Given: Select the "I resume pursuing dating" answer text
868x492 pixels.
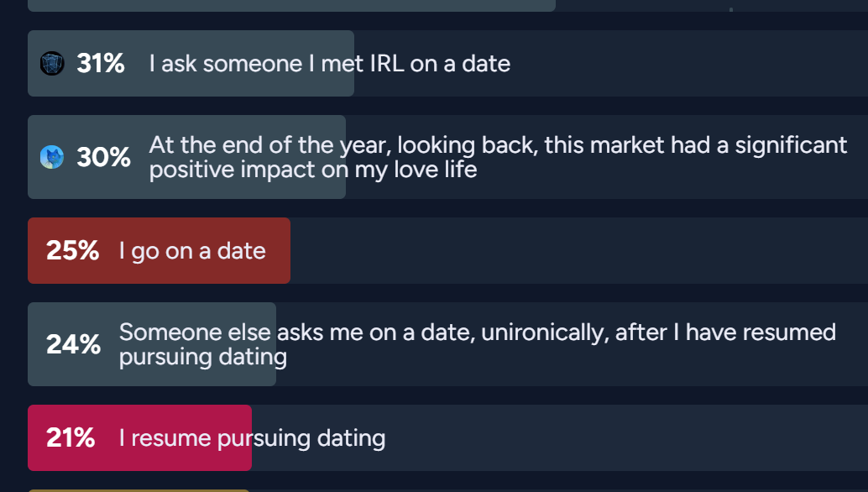Looking at the screenshot, I should pyautogui.click(x=252, y=437).
